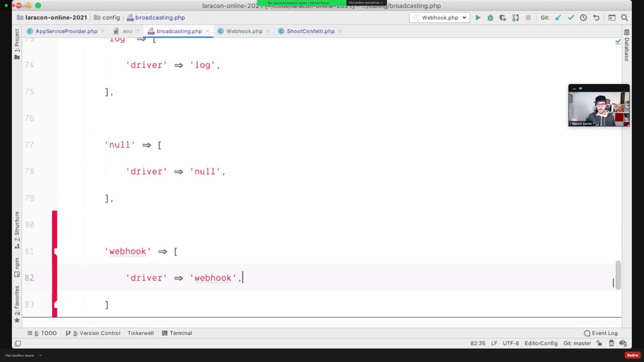Viewport: 644px width, 362px height.
Task: Open the Tinkerwell tool window
Action: 140,333
